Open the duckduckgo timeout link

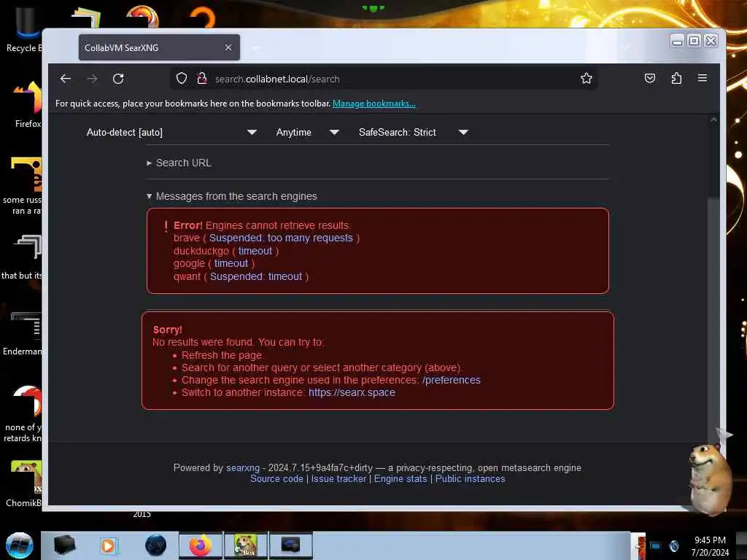[255, 251]
